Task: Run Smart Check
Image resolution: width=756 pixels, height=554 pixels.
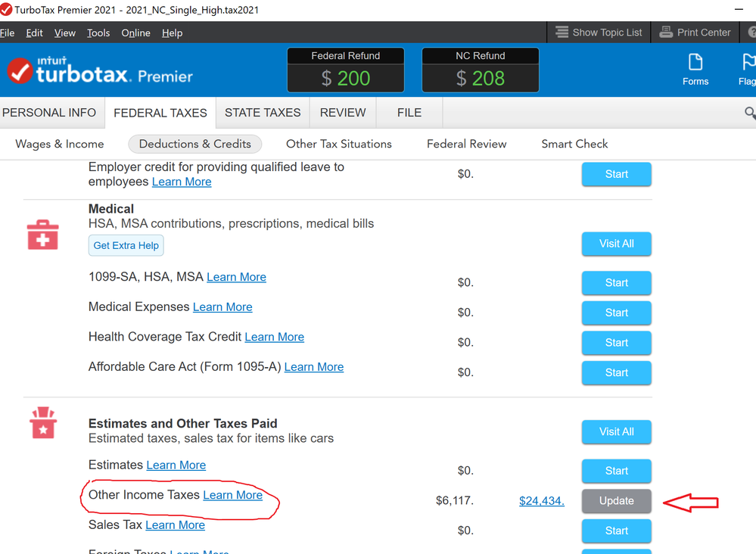Action: (574, 144)
